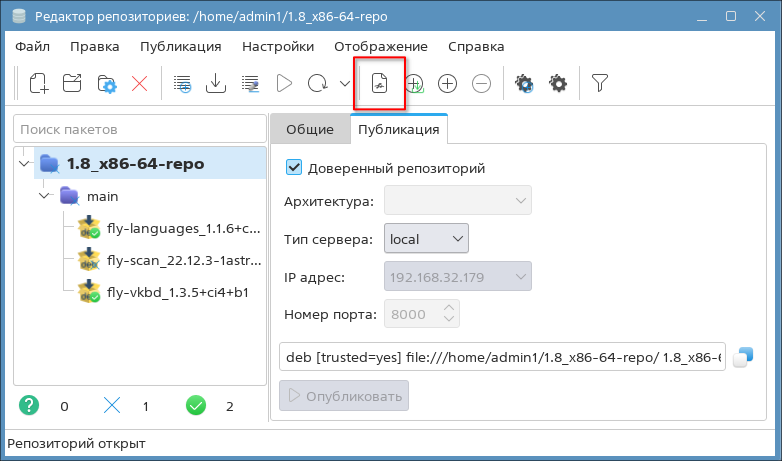Click the filter funnel icon

pyautogui.click(x=600, y=84)
